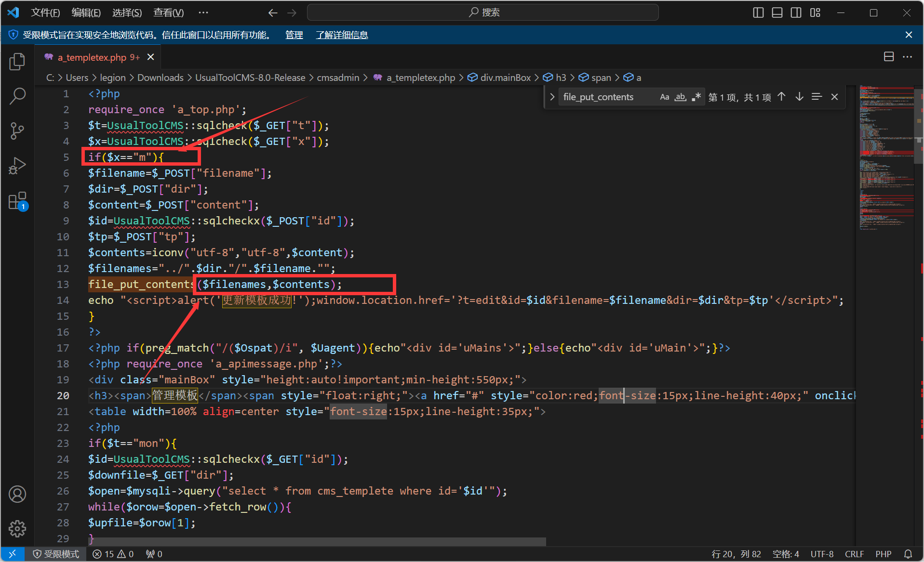The height and width of the screenshot is (562, 924).
Task: Click line number 13 in gutter
Action: pyautogui.click(x=63, y=284)
